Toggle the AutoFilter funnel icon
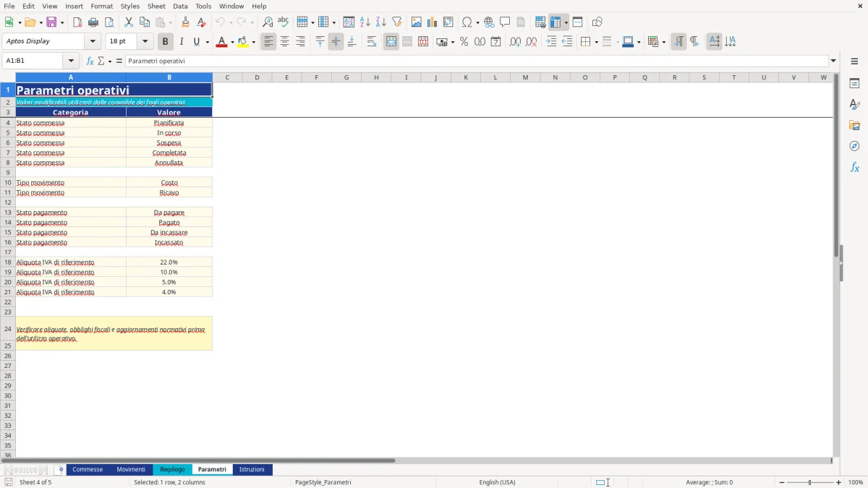Viewport: 868px width, 488px height. click(397, 22)
